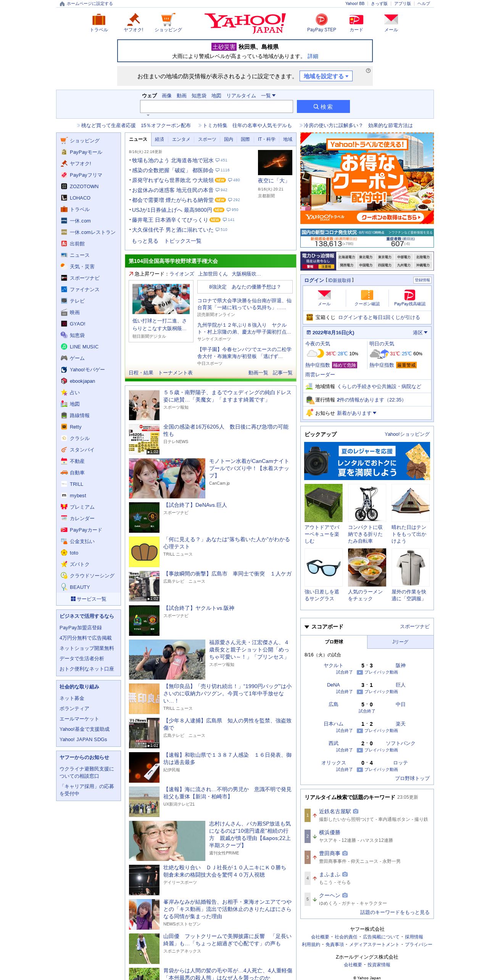Click inside the web search field
This screenshot has width=490, height=980.
coord(216,106)
